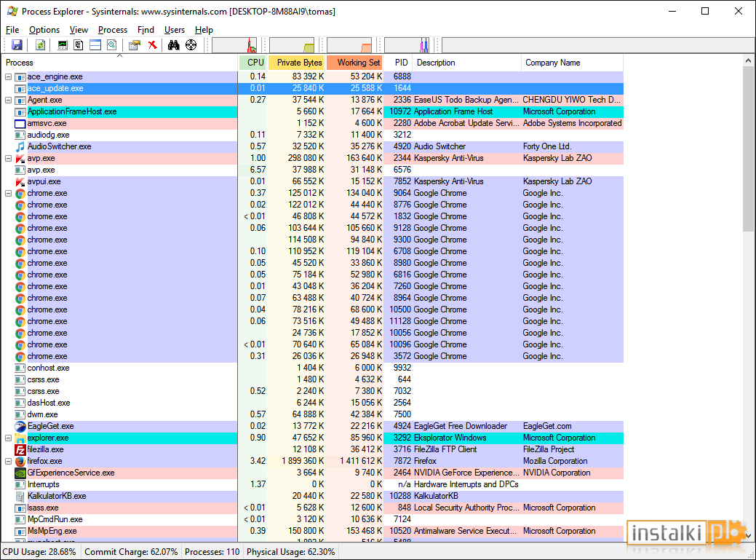The image size is (756, 560).
Task: Click the Save toolbar icon
Action: coord(17,45)
